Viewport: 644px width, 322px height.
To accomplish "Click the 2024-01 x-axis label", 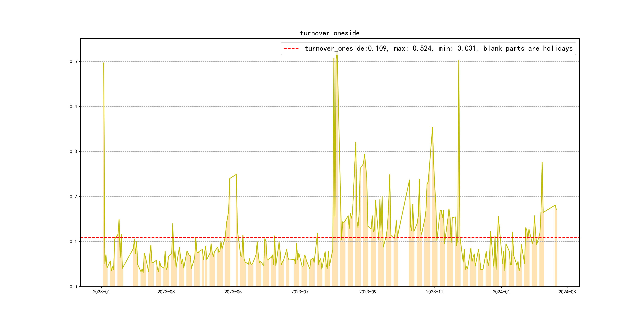I will [501, 292].
